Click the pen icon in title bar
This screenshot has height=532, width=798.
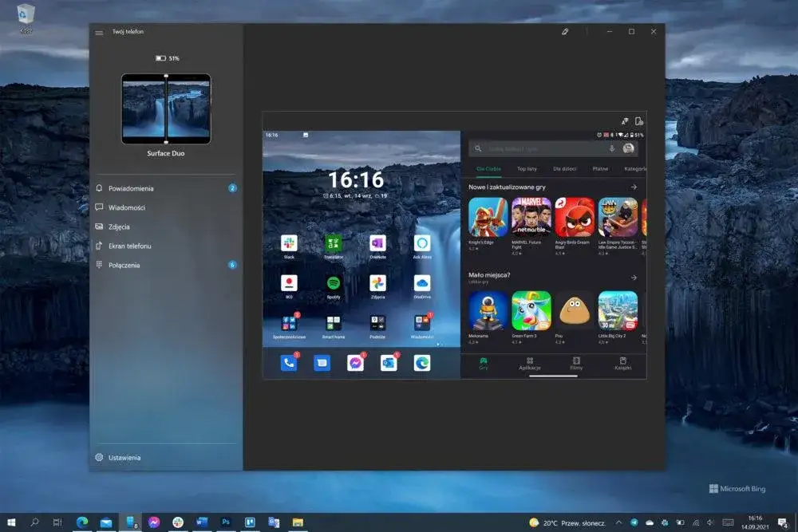565,32
